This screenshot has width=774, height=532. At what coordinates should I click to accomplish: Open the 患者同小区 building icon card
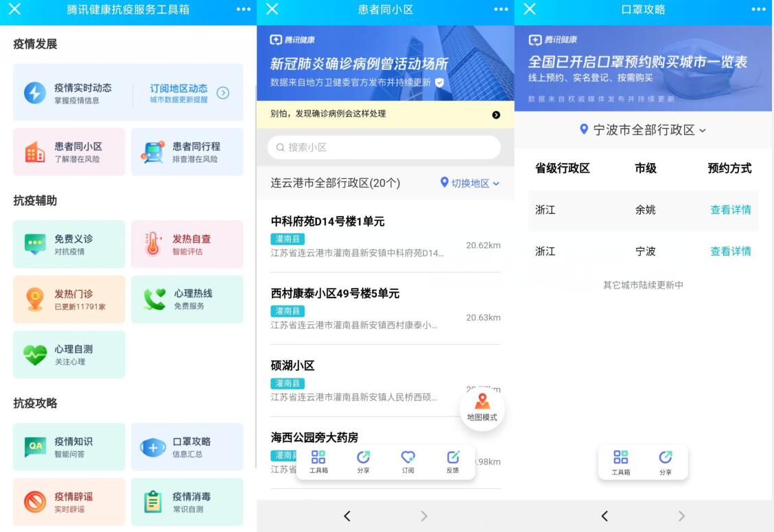pyautogui.click(x=69, y=152)
